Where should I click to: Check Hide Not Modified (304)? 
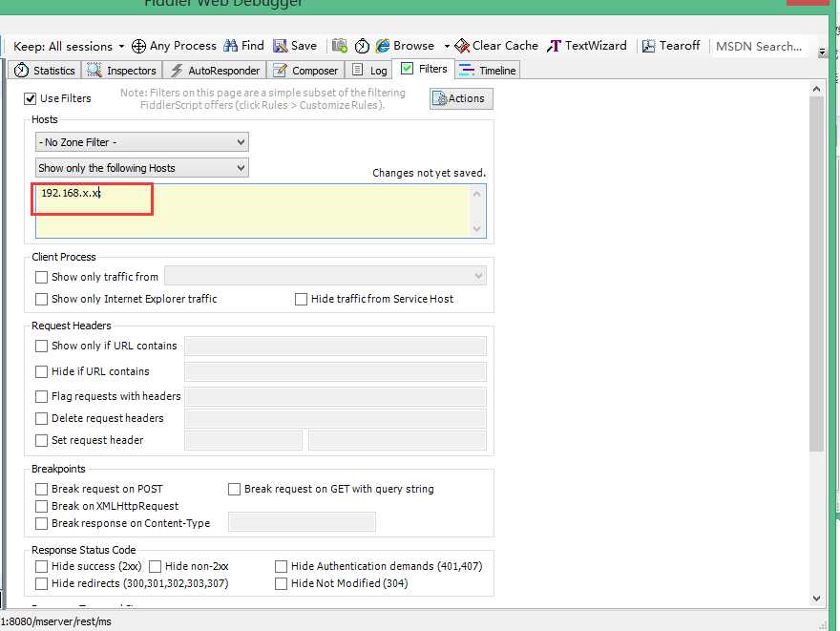[281, 583]
